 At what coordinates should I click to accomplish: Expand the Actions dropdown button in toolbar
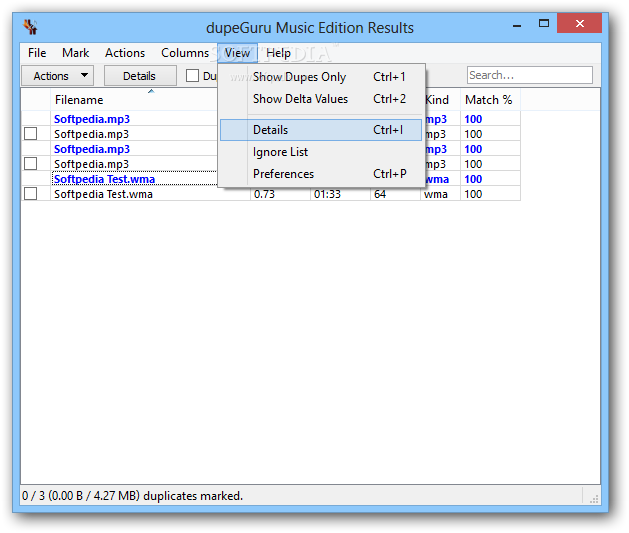pos(57,76)
